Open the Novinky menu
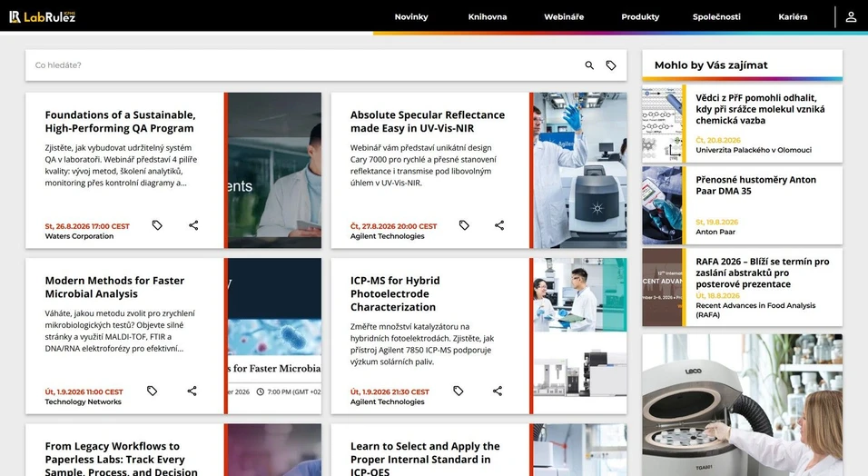868x476 pixels. coord(411,16)
